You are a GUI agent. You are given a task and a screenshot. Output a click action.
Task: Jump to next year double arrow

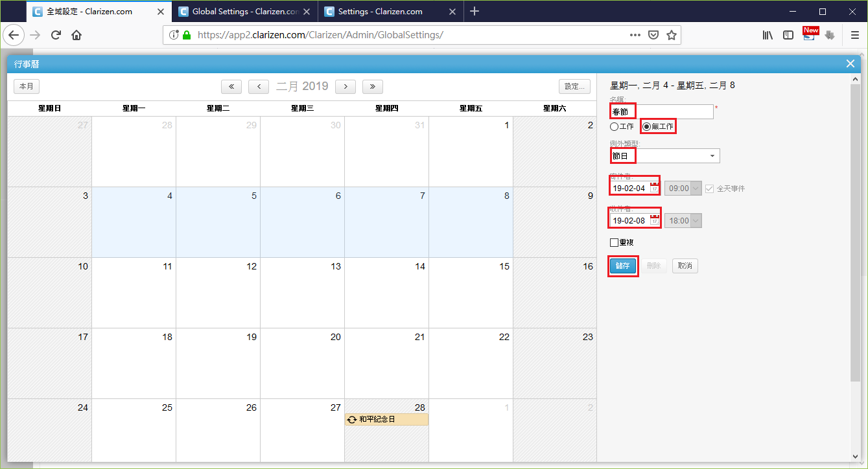tap(373, 86)
